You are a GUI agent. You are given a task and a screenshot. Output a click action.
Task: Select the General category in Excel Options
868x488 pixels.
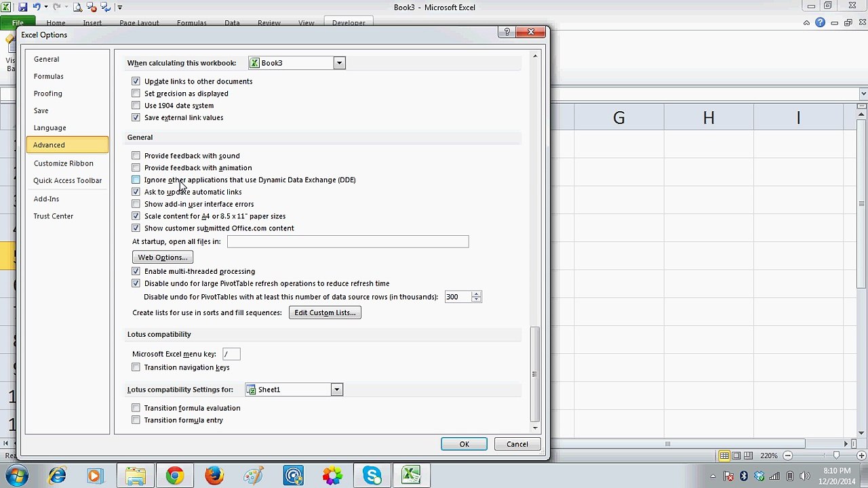[x=67, y=60]
